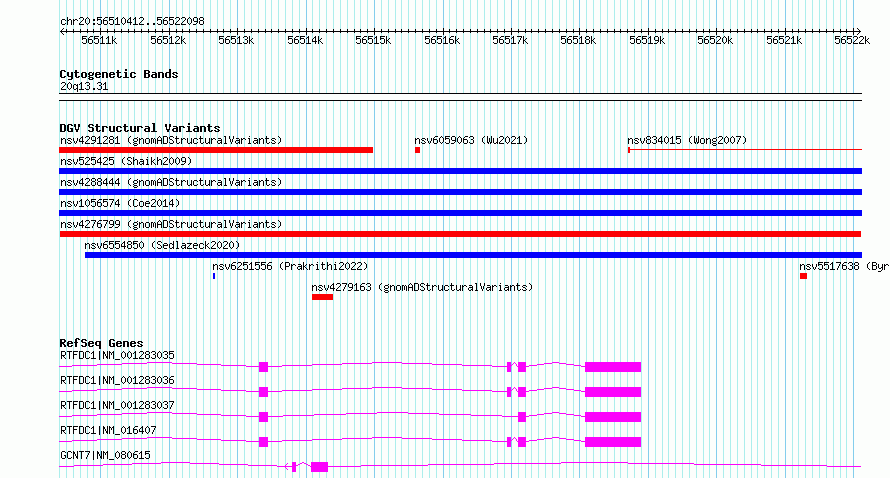Click the tiny blue nsv6251556 variant marker
Viewport: 890px width, 478px height.
(214, 276)
